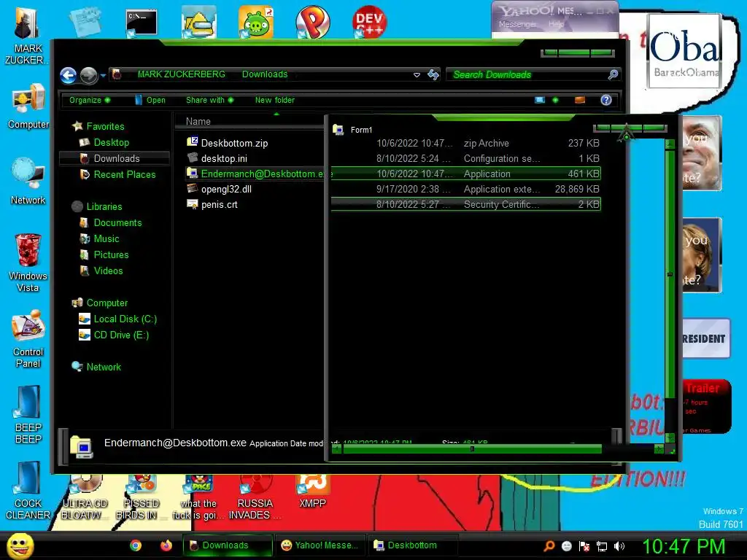Click the tray magnifier icon
The image size is (747, 560).
549,546
